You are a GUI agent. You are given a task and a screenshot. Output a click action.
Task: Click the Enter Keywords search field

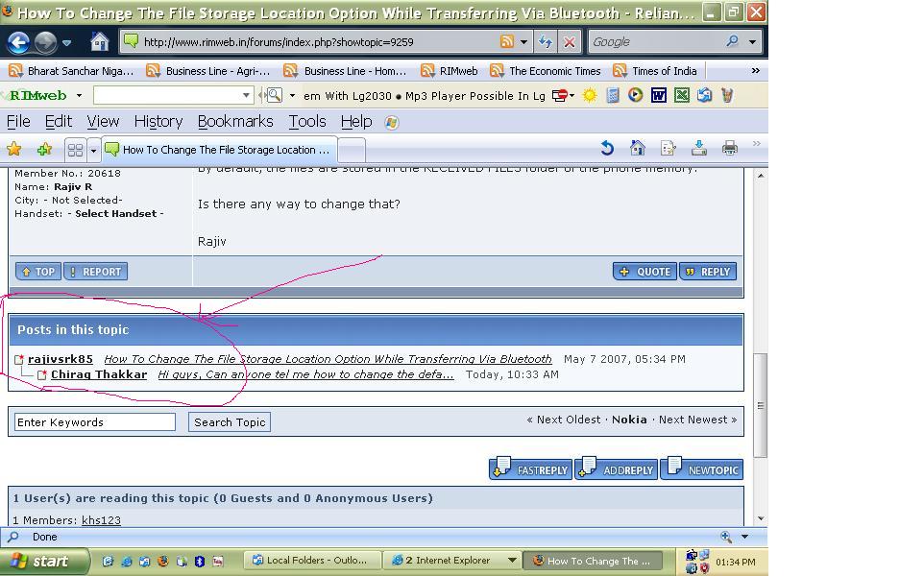coord(95,422)
